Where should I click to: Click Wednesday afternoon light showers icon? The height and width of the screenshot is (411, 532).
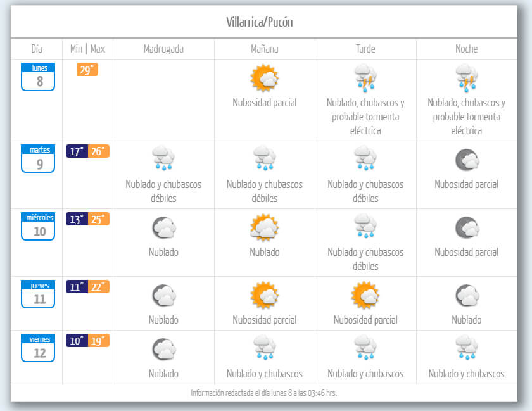(x=365, y=227)
